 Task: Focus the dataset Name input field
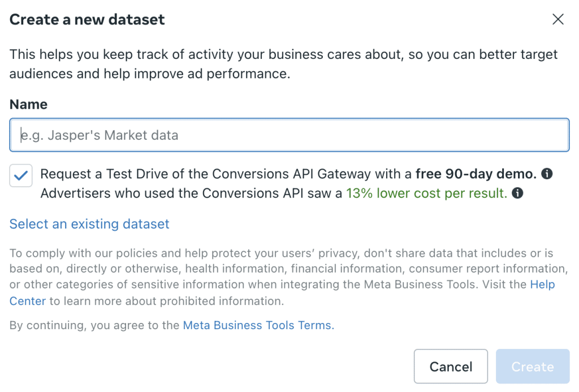289,135
